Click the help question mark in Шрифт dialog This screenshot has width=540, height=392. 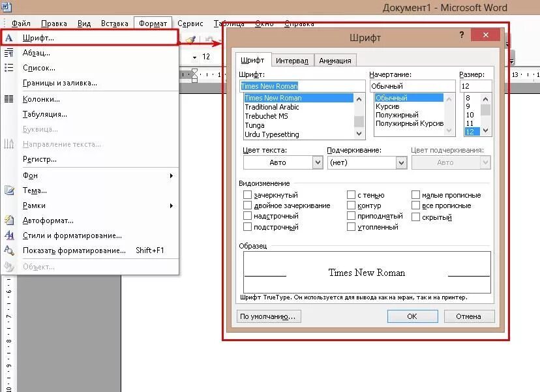(x=462, y=35)
